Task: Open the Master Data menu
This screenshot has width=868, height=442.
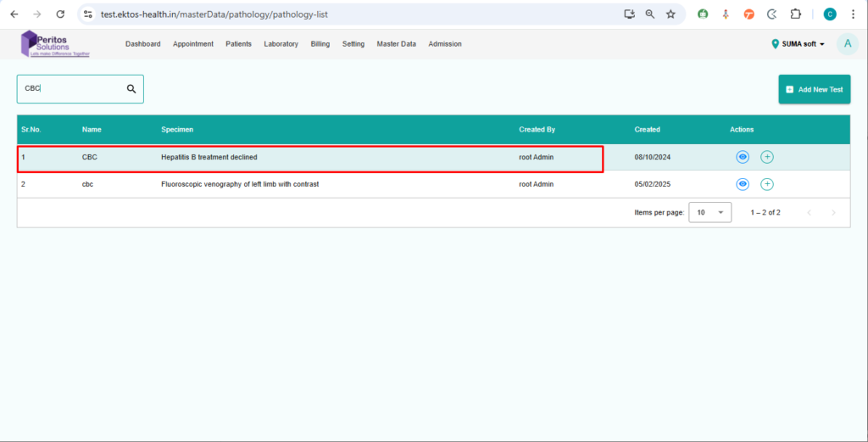Action: (396, 44)
